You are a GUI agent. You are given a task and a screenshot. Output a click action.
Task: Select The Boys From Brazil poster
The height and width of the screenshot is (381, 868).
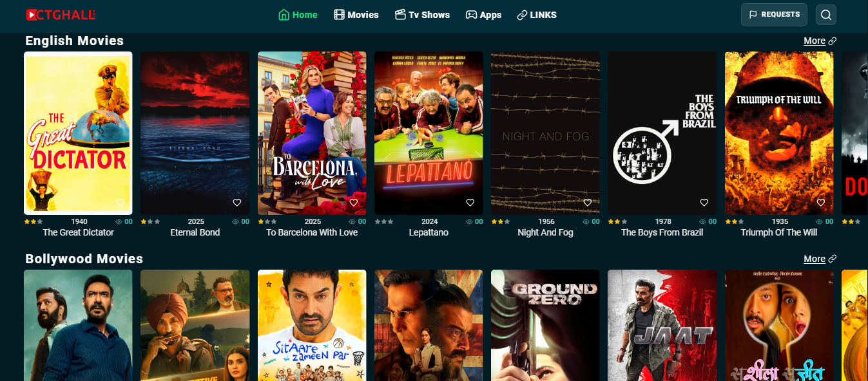pos(662,133)
